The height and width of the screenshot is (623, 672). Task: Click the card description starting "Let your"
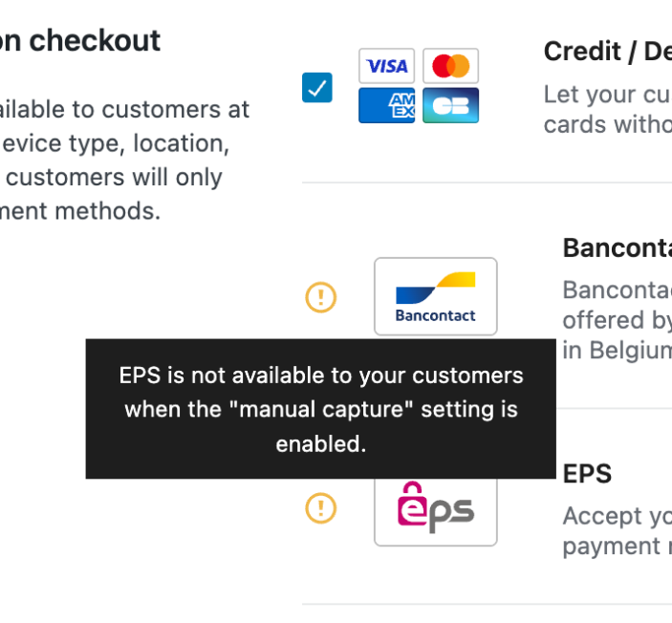tap(607, 110)
